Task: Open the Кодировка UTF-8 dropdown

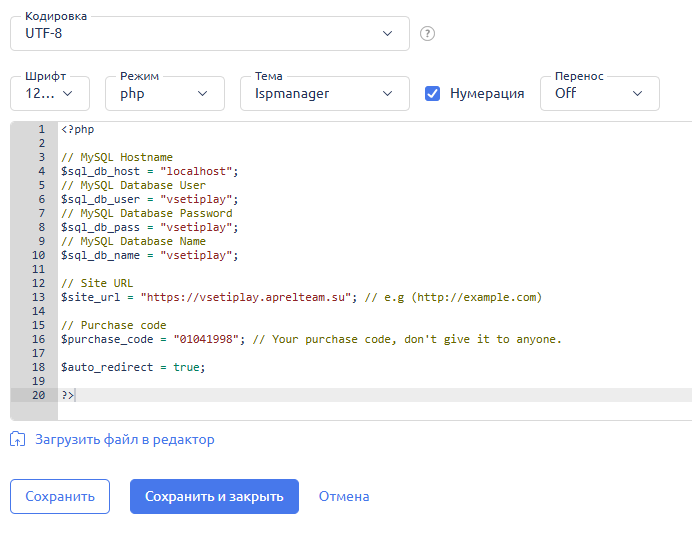Action: pos(210,34)
